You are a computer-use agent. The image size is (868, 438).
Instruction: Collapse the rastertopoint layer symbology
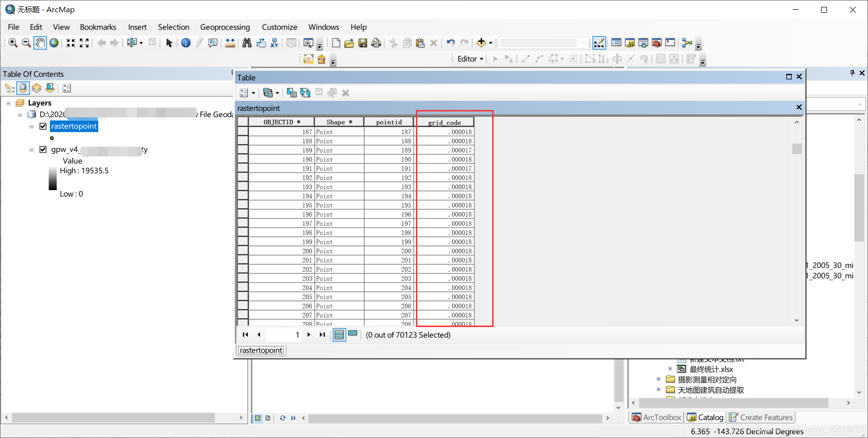tap(32, 127)
